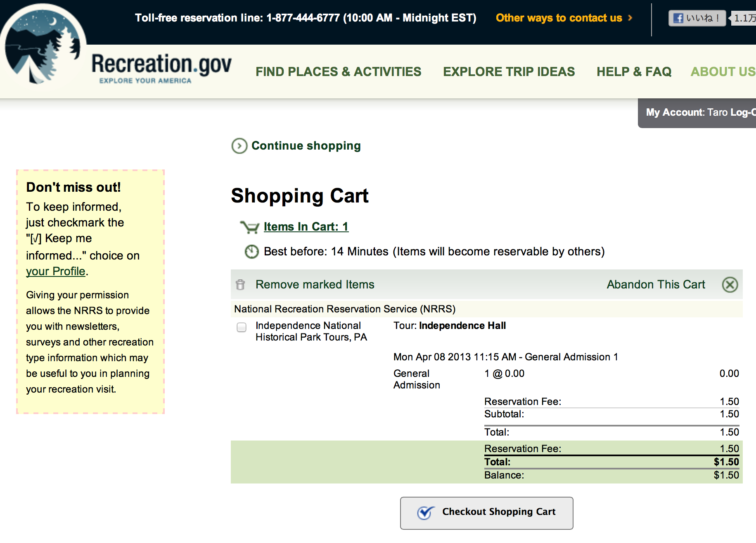Click Remove marked Items
The height and width of the screenshot is (543, 756).
click(315, 284)
